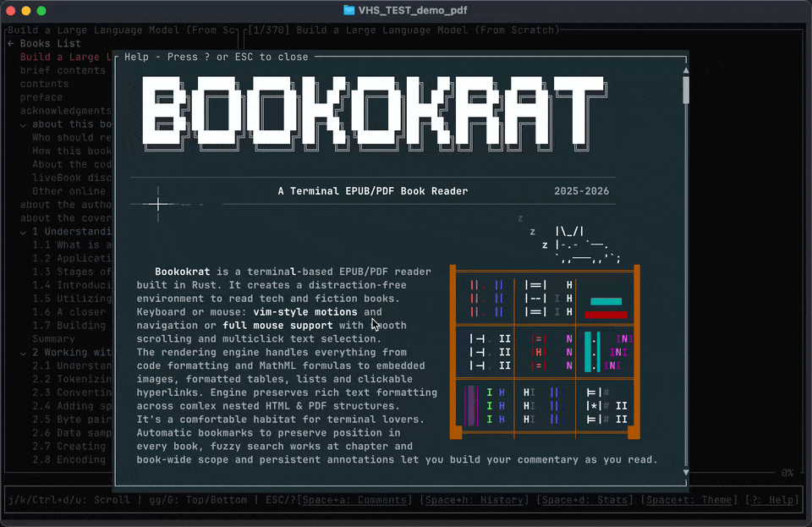Image resolution: width=812 pixels, height=527 pixels.
Task: Select 'liveBook disc' subsection
Action: [72, 178]
